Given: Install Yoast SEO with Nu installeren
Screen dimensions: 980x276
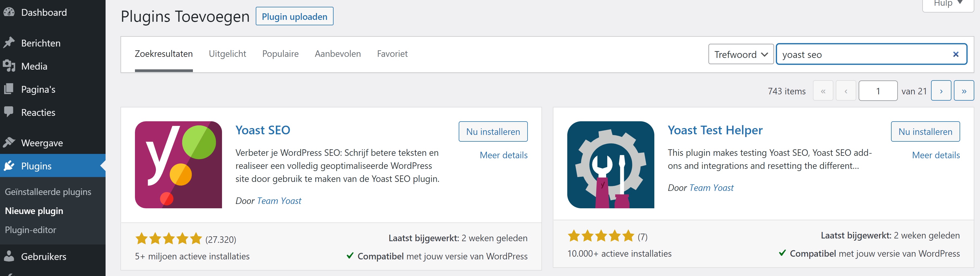Looking at the screenshot, I should (x=493, y=132).
